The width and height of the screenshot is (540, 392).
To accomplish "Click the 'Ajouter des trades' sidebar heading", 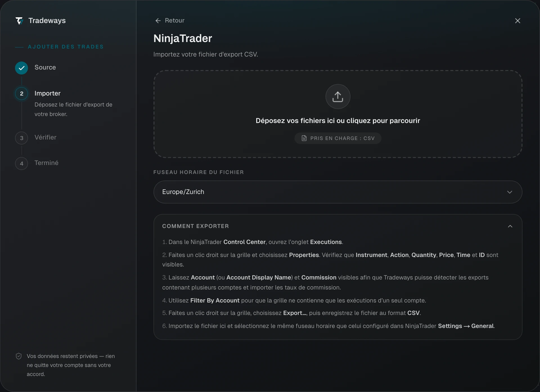I will pos(66,47).
